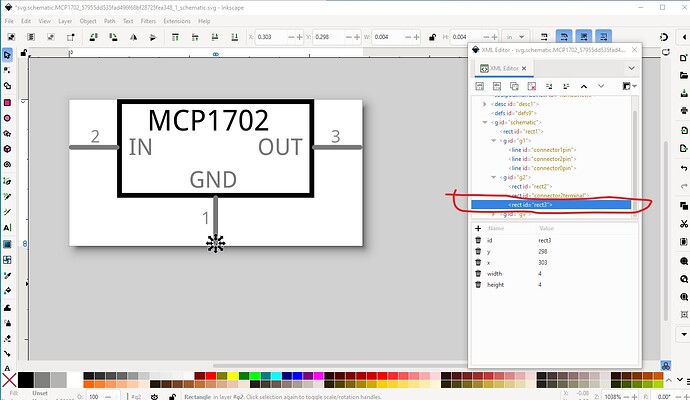Viewport: 690px width, 400px height.
Task: Add attribute with the plus icon
Action: pyautogui.click(x=478, y=228)
